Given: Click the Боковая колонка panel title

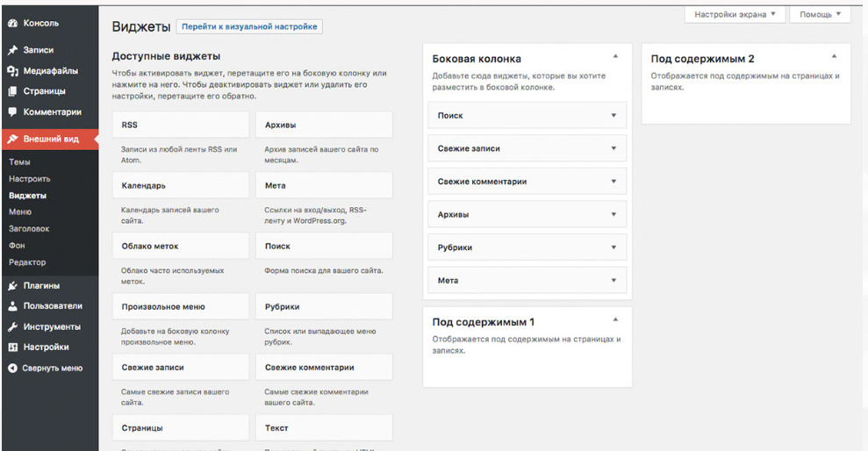Looking at the screenshot, I should coord(477,59).
